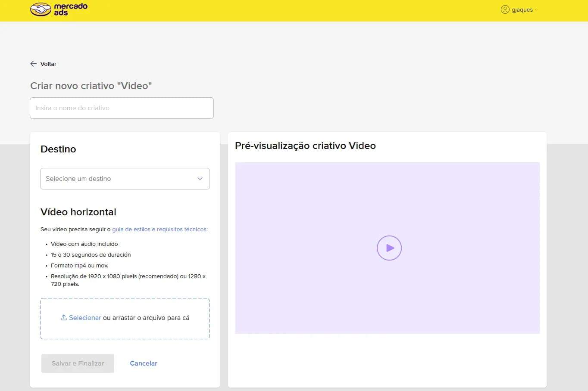Click the "Vídeo horizontal" section heading

[x=78, y=212]
